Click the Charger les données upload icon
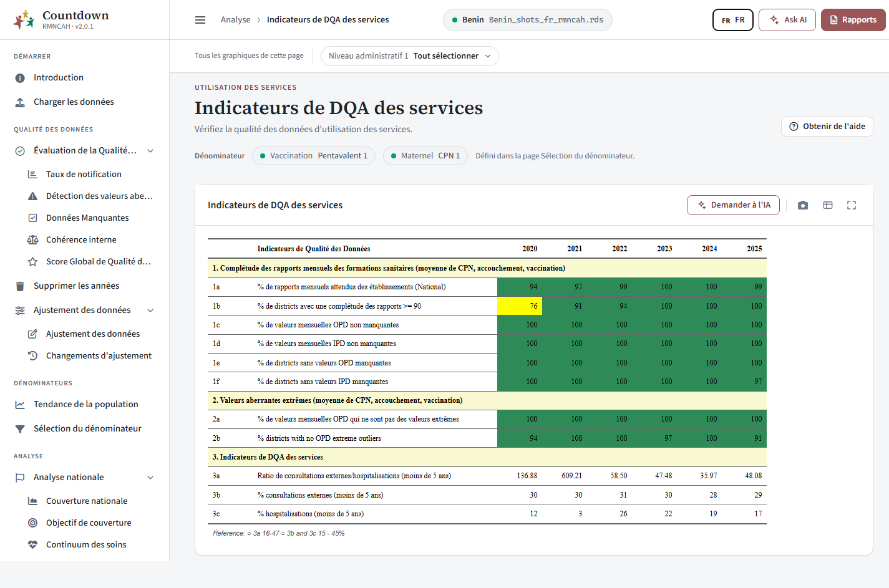Viewport: 889px width, 588px height. (x=20, y=102)
